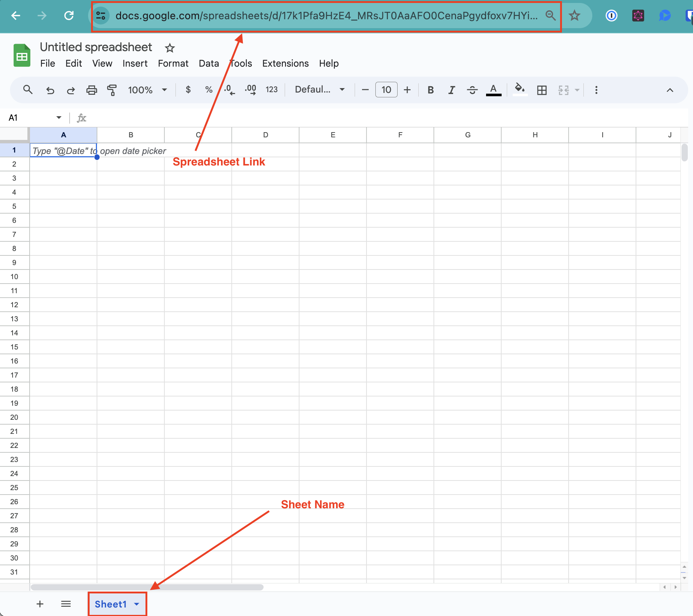Open the Data menu
The image size is (693, 616).
pyautogui.click(x=209, y=64)
